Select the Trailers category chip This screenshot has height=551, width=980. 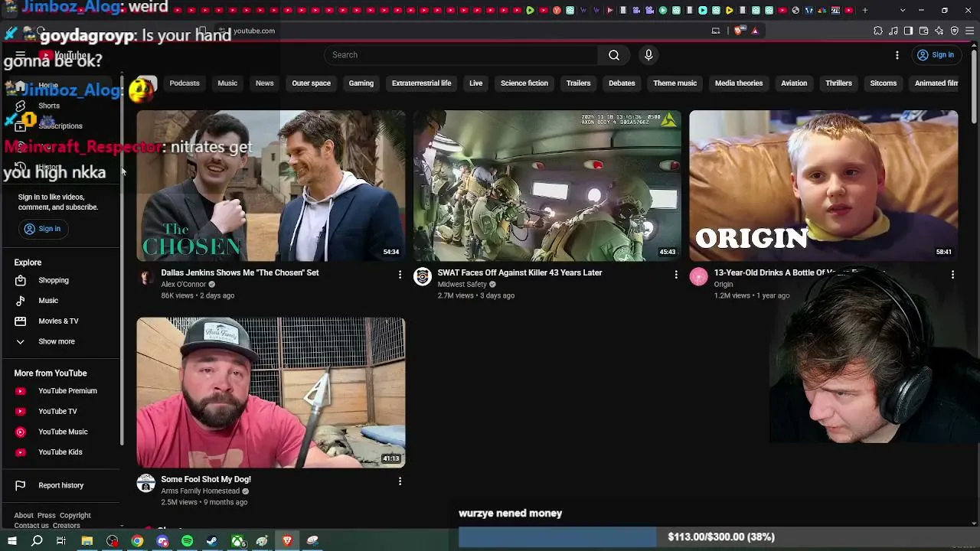pos(579,83)
